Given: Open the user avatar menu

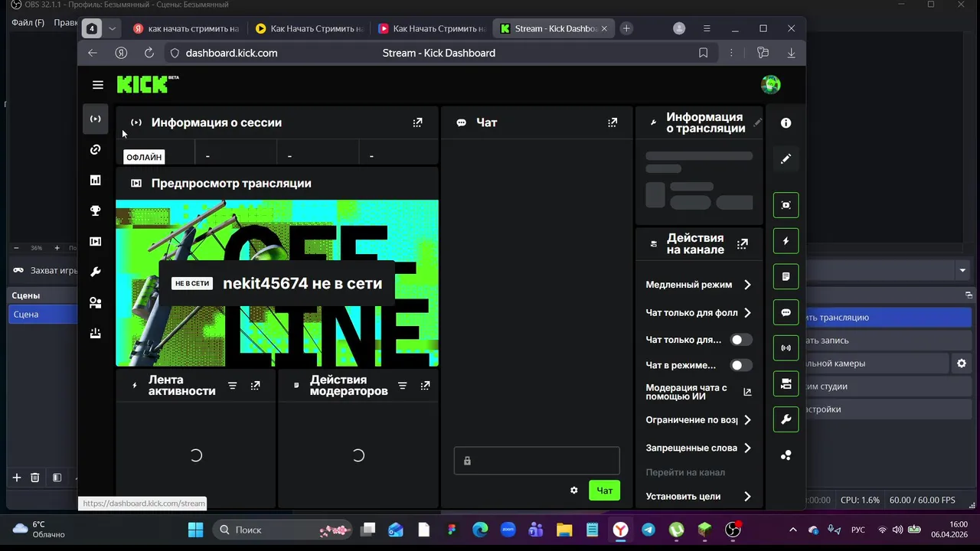Looking at the screenshot, I should pyautogui.click(x=771, y=85).
